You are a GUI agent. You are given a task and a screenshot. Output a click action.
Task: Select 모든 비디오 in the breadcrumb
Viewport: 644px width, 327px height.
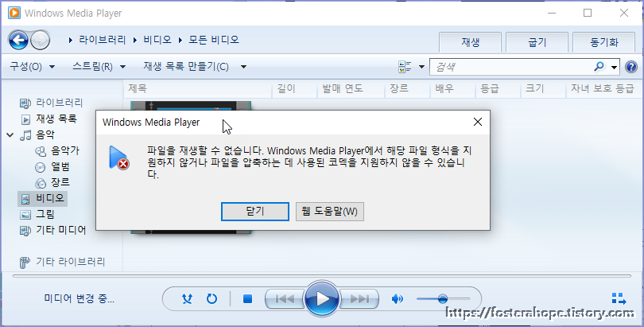point(214,40)
